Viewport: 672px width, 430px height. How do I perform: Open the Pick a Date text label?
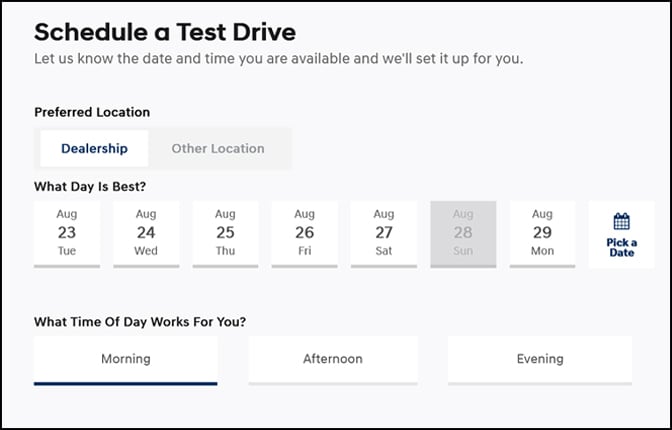pos(621,247)
